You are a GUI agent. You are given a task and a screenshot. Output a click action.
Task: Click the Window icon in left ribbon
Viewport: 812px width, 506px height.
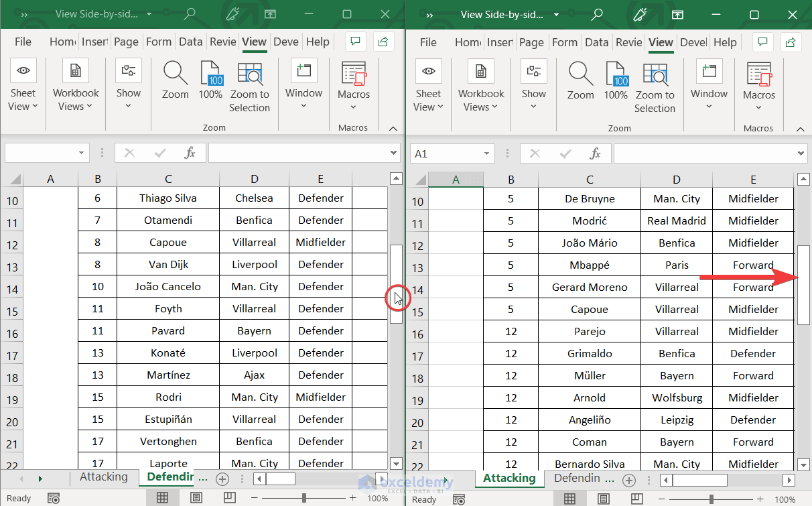coord(303,80)
